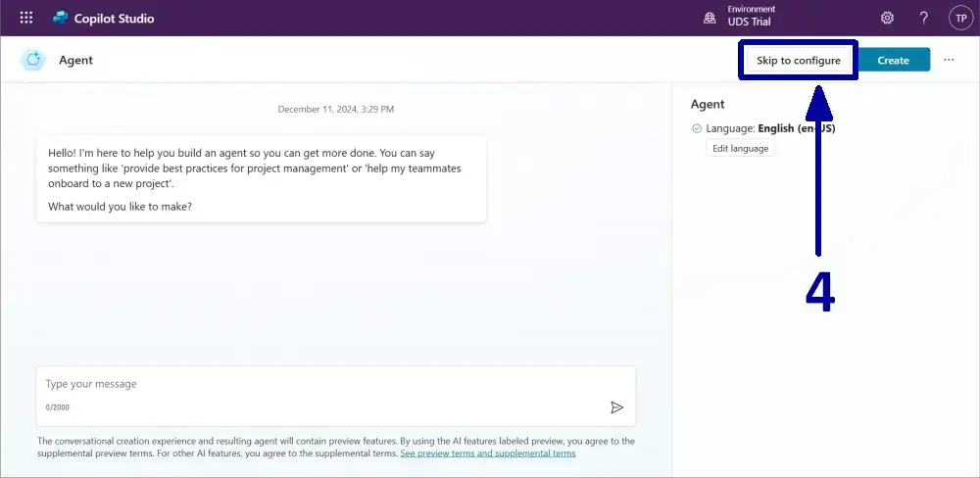Select the UDS Trial environment name
The image size is (980, 478).
(749, 22)
